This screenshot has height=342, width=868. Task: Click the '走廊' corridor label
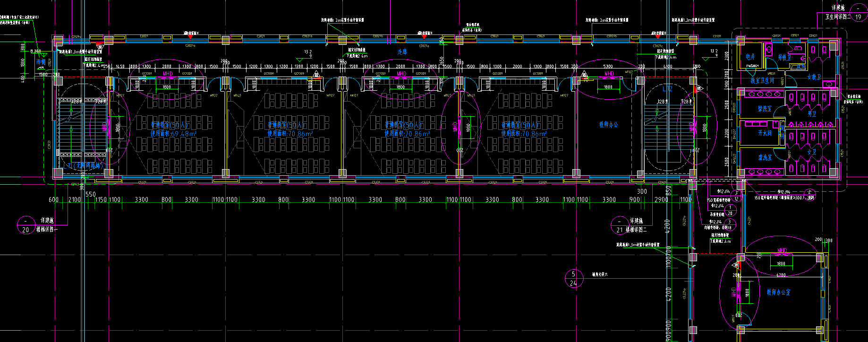(401, 51)
